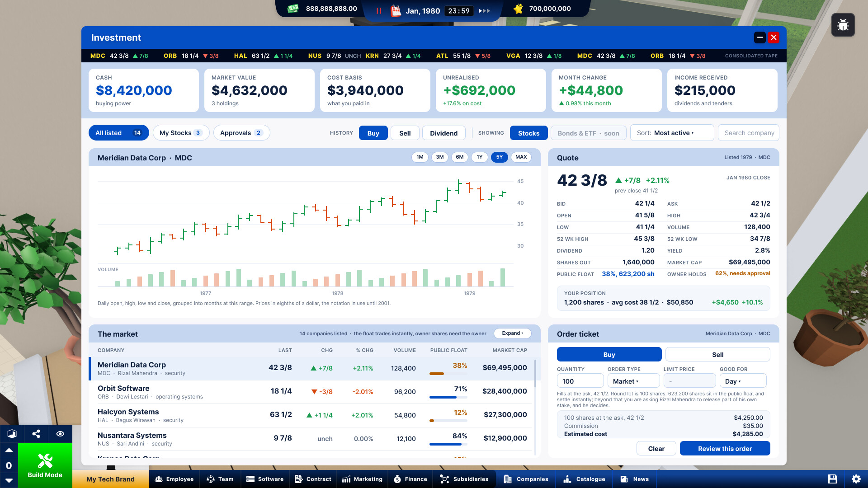The height and width of the screenshot is (488, 868).
Task: Switch to Approvals filter
Action: click(241, 133)
